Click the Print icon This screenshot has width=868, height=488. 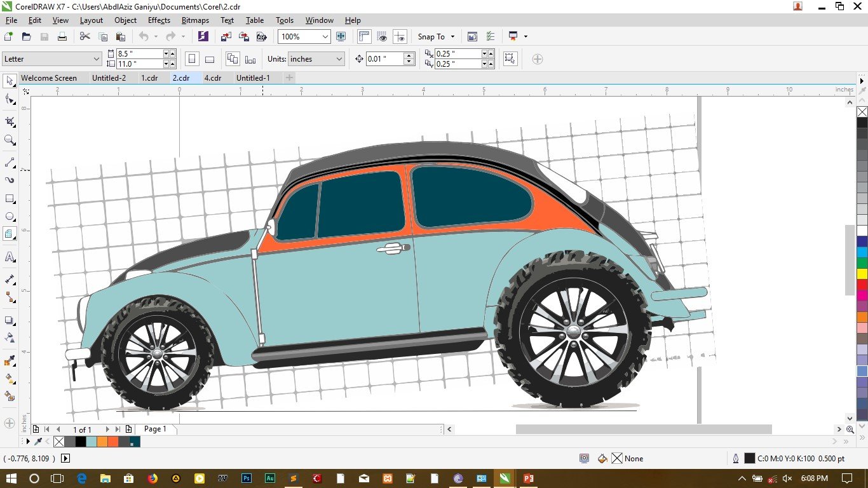tap(62, 37)
